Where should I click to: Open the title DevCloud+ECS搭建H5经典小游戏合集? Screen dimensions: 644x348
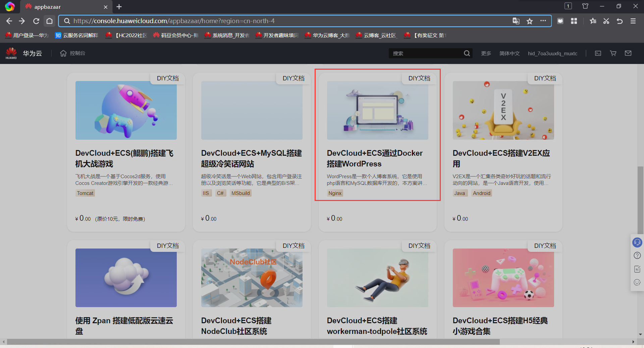pyautogui.click(x=500, y=326)
